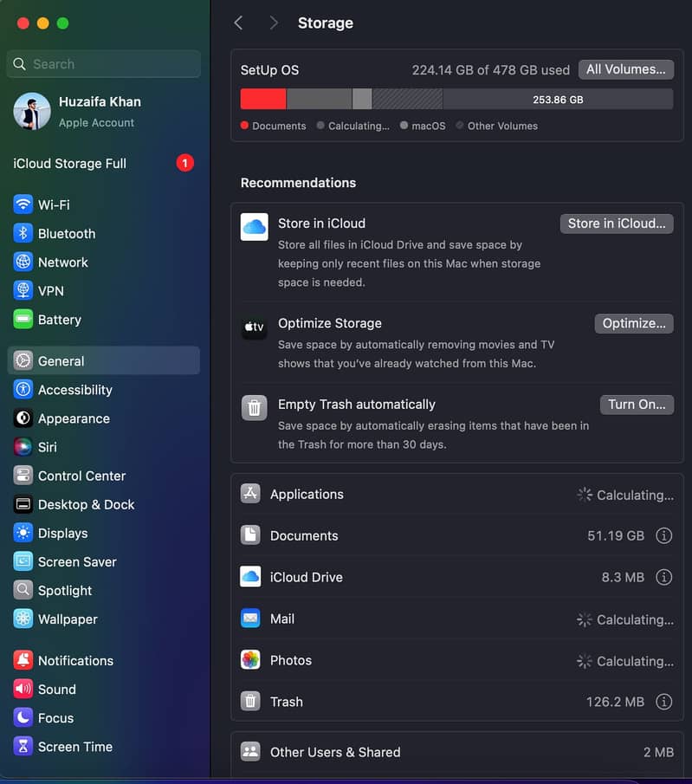
Task: Click the 2 MB Other Users value
Action: [x=658, y=752]
